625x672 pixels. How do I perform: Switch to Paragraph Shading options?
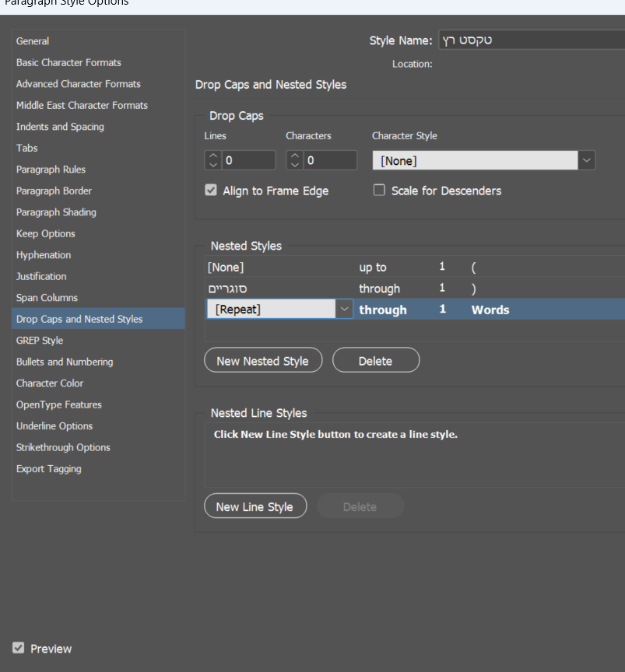coord(56,212)
